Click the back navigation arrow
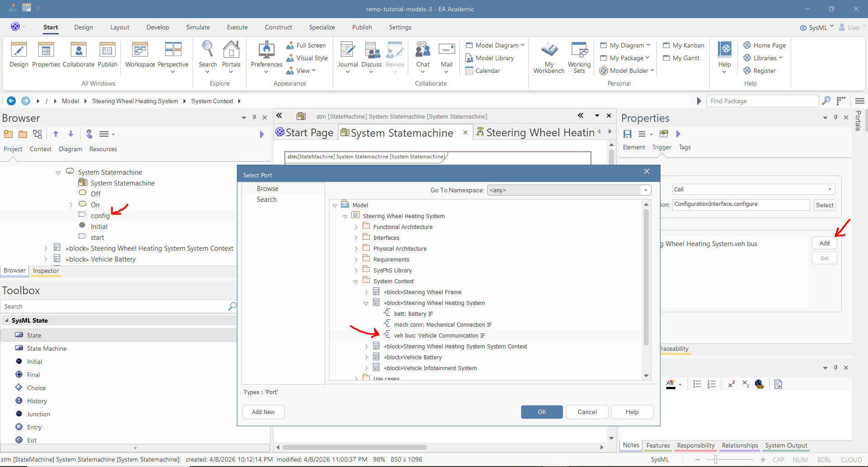 point(11,101)
